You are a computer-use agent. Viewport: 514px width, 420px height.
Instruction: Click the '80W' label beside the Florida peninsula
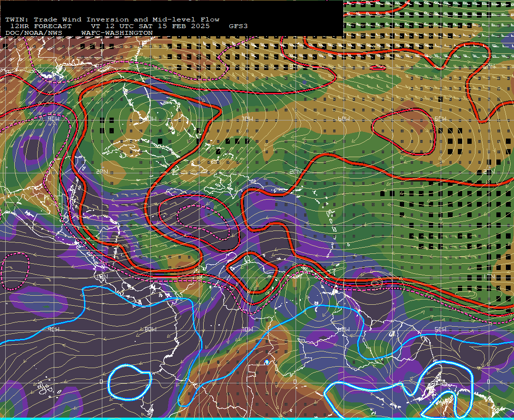coord(150,119)
